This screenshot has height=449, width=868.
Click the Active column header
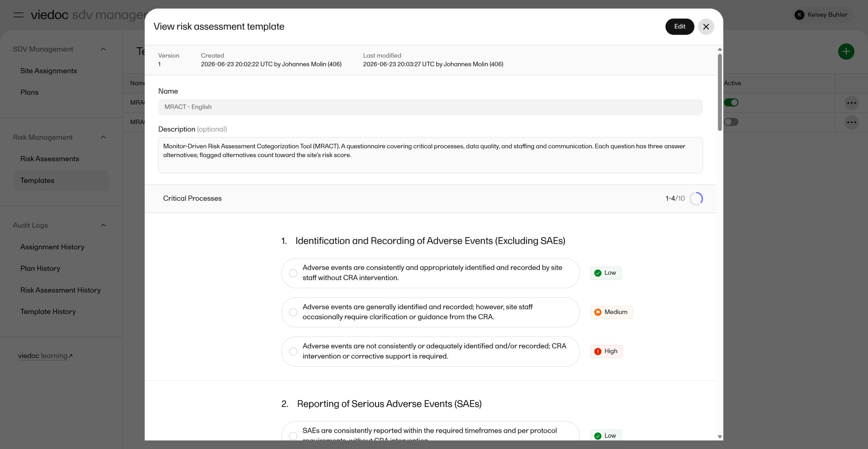coord(732,83)
